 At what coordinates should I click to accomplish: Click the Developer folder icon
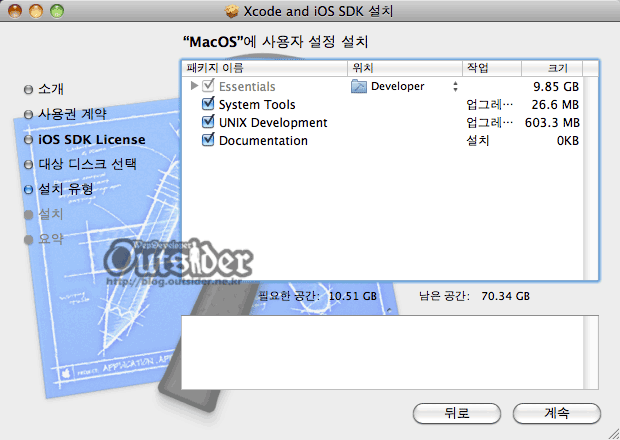pos(359,86)
